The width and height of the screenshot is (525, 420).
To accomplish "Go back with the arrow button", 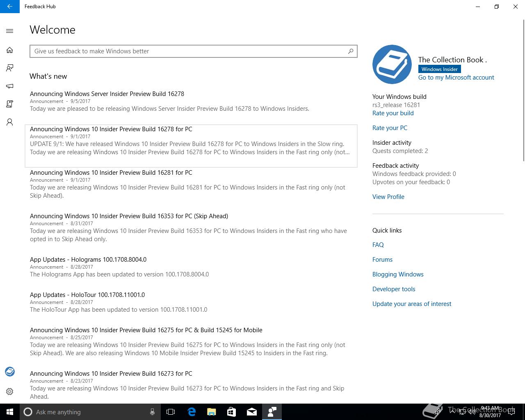I will [x=10, y=7].
